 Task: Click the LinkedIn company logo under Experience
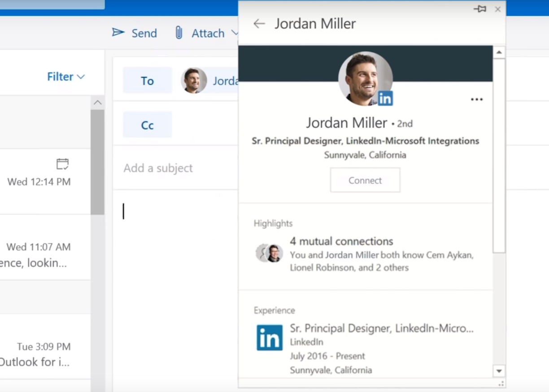point(270,338)
